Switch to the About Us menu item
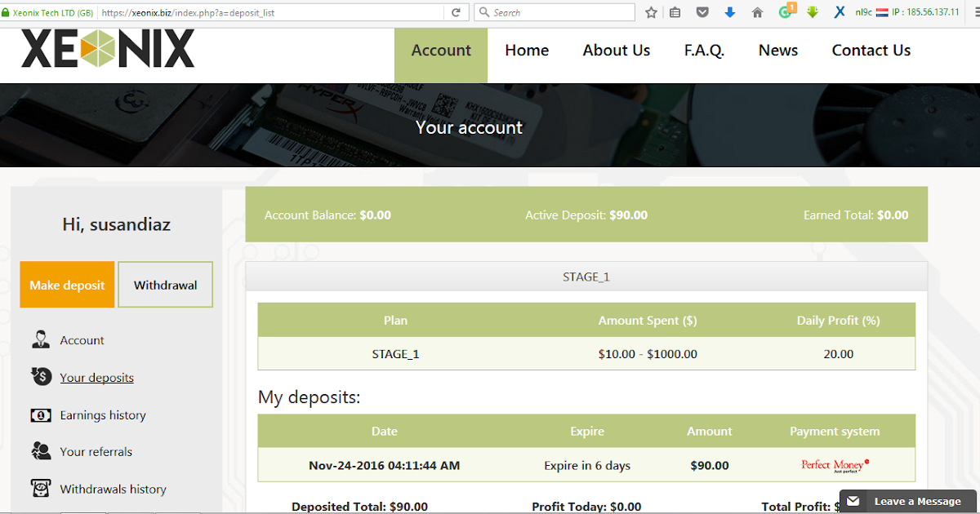This screenshot has width=980, height=514. coord(616,50)
